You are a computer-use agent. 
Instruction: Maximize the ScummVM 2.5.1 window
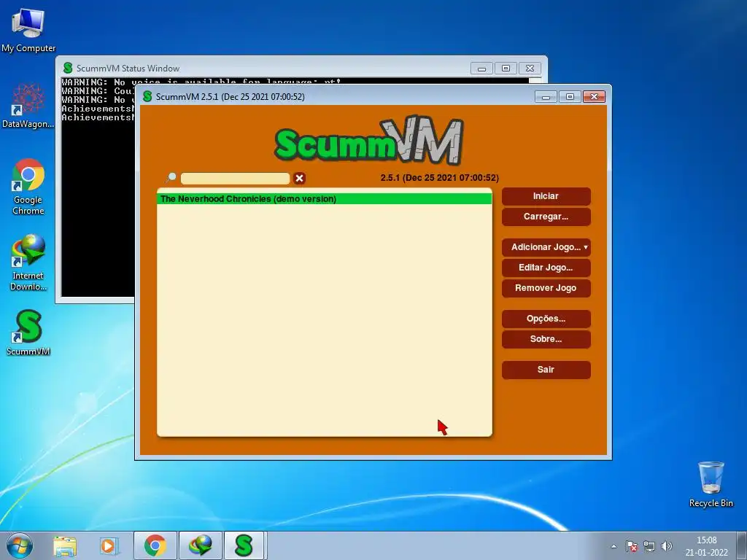point(570,97)
